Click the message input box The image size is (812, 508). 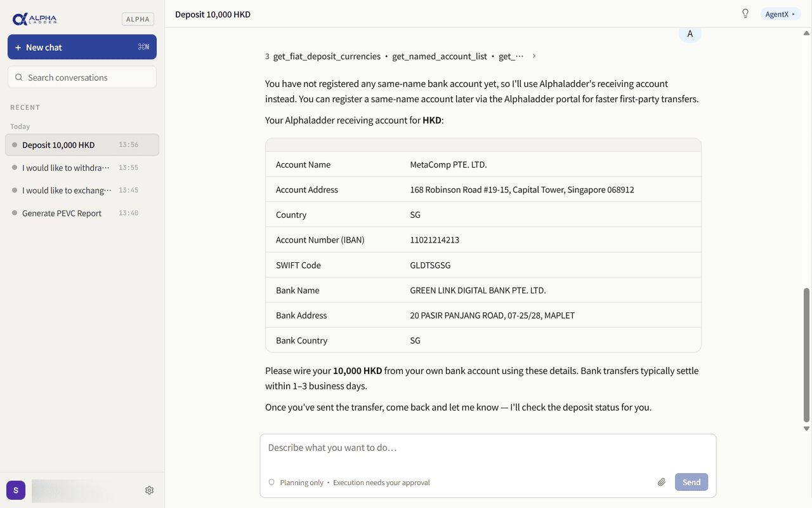[x=488, y=448]
